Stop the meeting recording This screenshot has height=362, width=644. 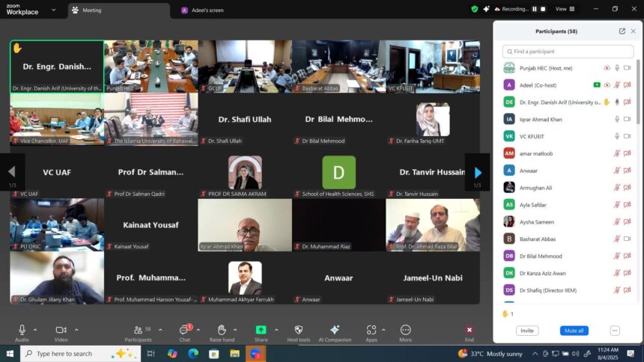point(544,9)
